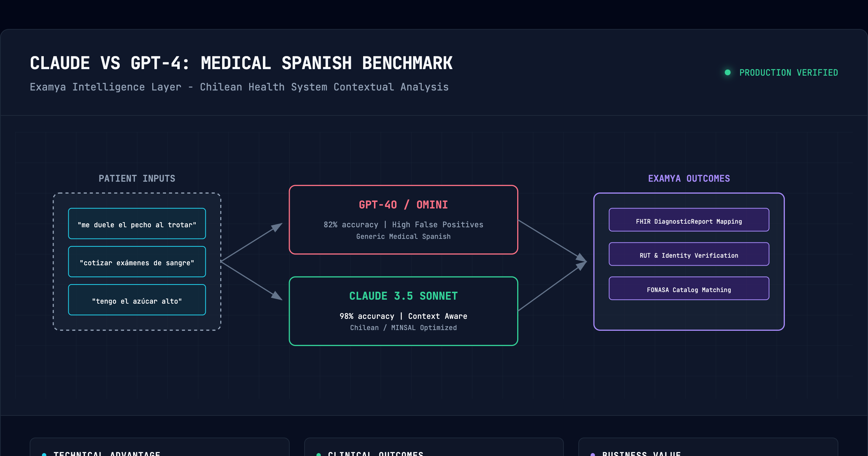The image size is (868, 456).
Task: Click the "CLAUDE 3.5 SONNET" card heading
Action: 403,296
